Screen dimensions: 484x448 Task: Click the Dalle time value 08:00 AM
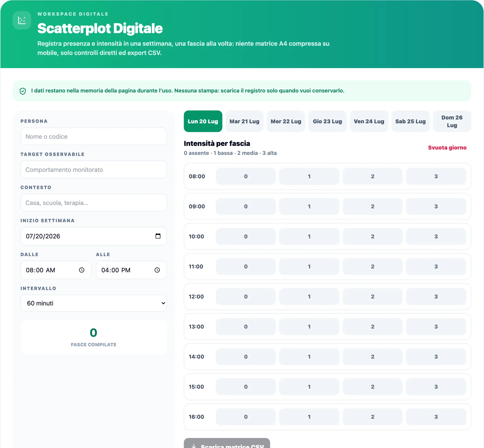click(40, 270)
